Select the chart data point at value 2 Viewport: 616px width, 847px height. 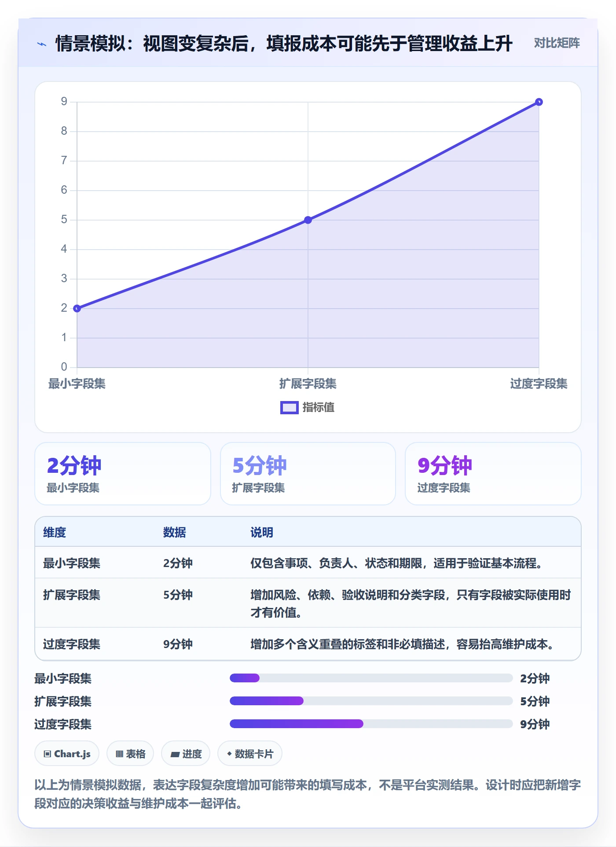[77, 308]
